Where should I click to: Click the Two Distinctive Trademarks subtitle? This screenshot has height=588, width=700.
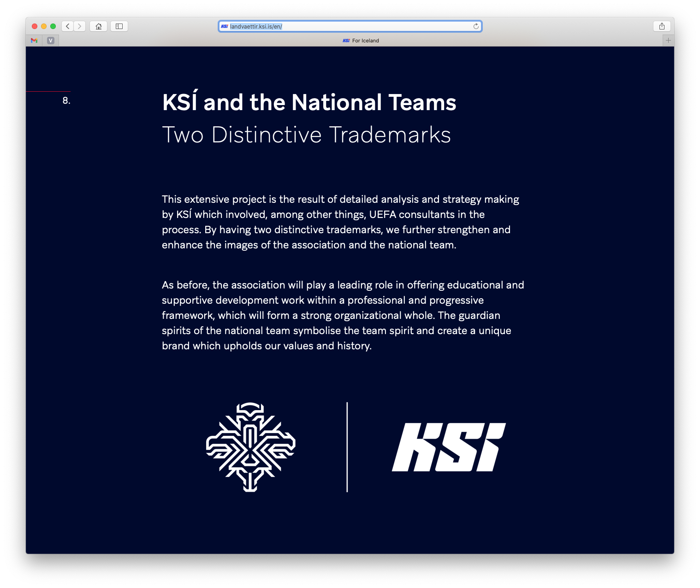point(306,135)
